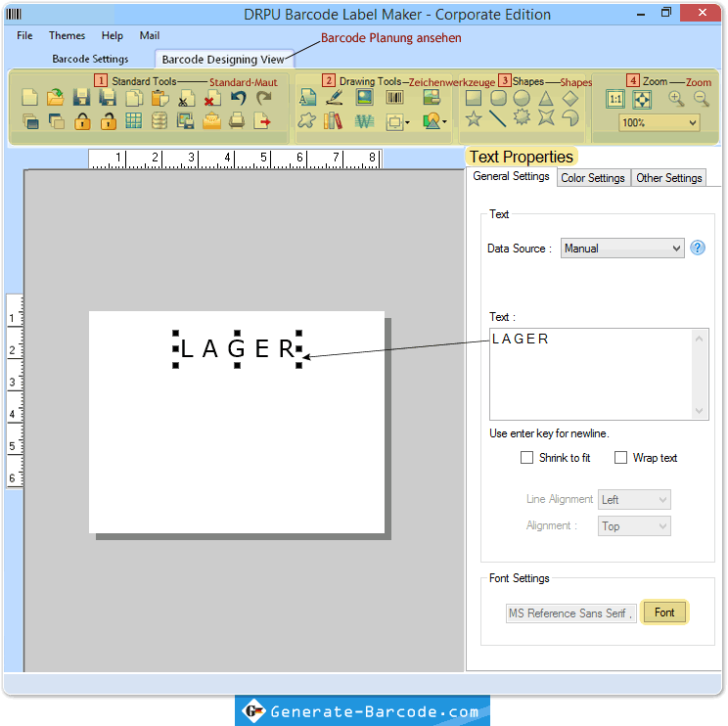Open the Data Source Manual dropdown

(x=622, y=249)
